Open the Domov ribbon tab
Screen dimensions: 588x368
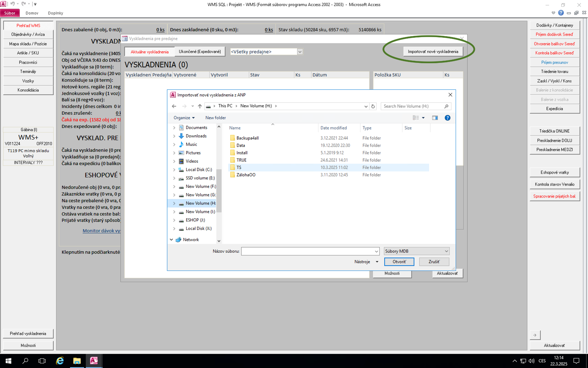32,13
